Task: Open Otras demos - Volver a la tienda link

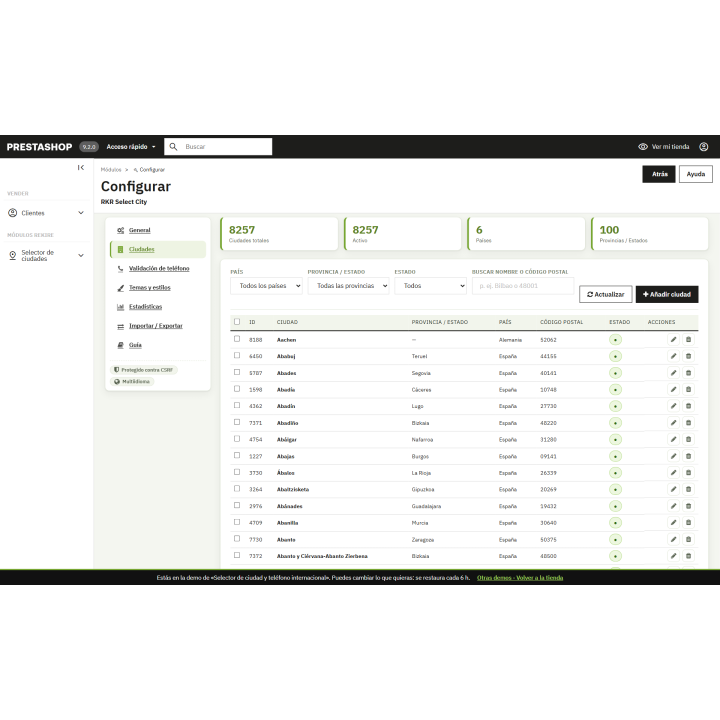Action: (x=520, y=578)
